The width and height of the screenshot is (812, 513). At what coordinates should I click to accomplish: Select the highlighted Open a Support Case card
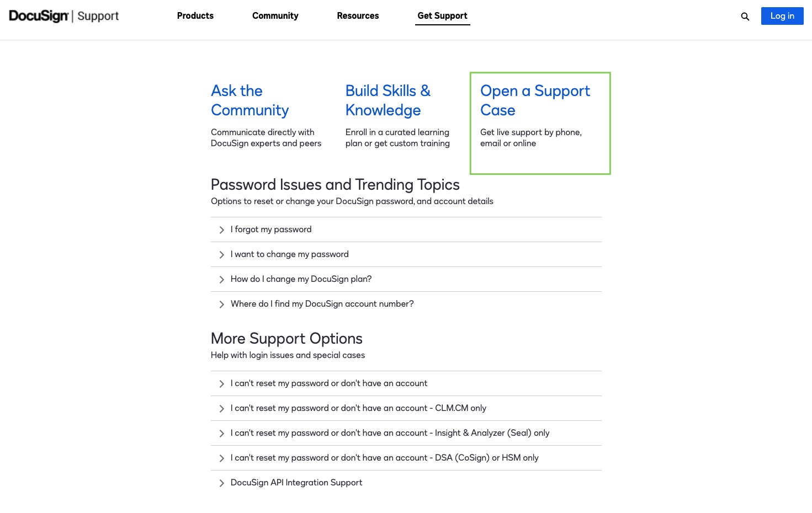click(x=540, y=123)
